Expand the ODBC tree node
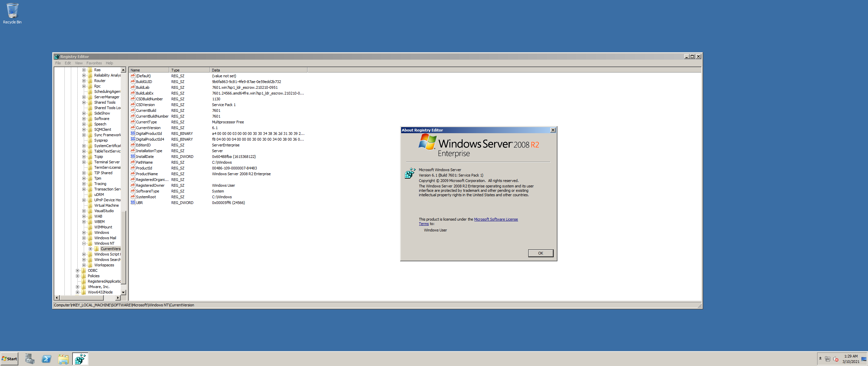 77,270
